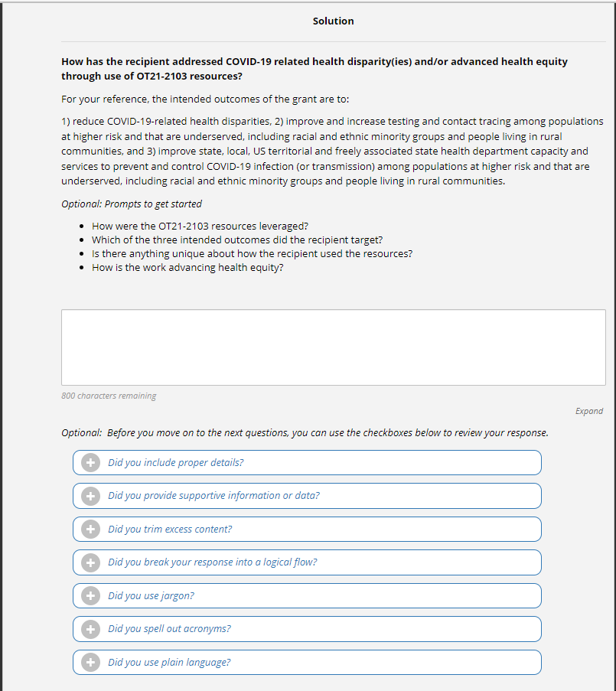616x691 pixels.
Task: Click the plus icon beside 'supportive information or data'
Action: point(90,496)
